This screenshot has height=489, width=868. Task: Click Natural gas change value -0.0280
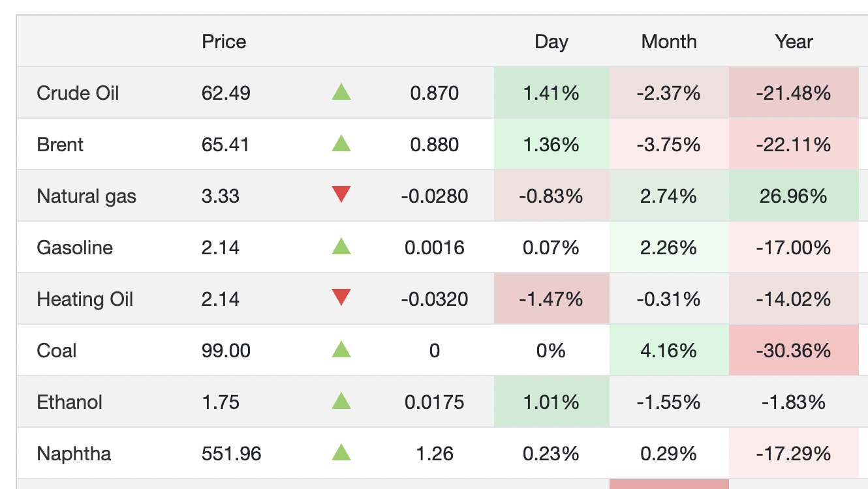[x=435, y=196]
